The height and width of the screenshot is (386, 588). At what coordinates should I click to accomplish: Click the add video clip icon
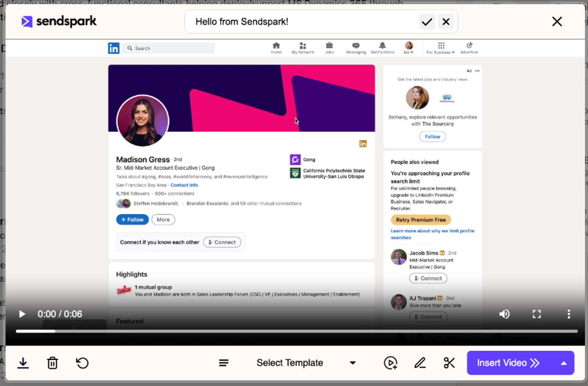coord(390,363)
